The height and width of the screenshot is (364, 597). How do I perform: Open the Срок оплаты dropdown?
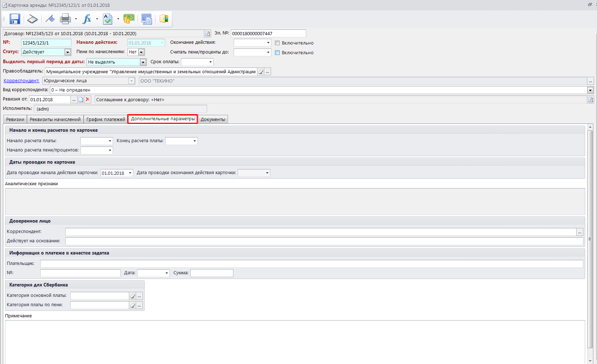click(210, 62)
